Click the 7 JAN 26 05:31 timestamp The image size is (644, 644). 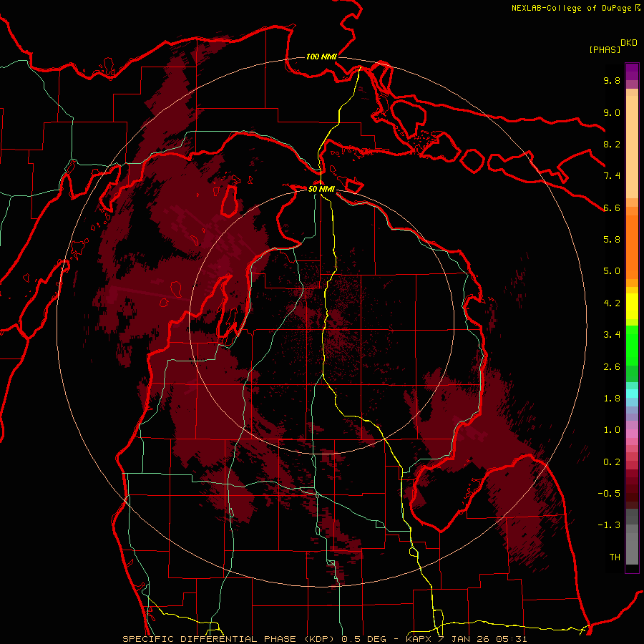tap(483, 639)
